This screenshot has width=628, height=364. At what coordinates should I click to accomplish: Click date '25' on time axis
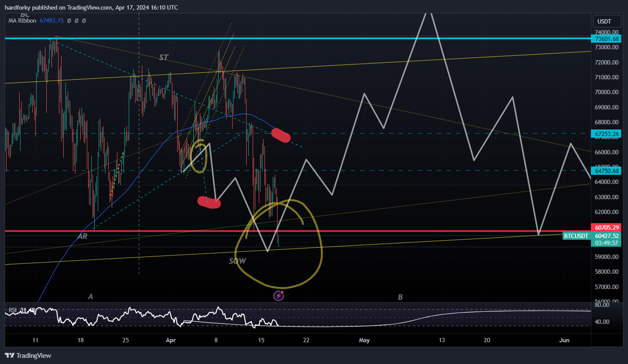tap(126, 340)
